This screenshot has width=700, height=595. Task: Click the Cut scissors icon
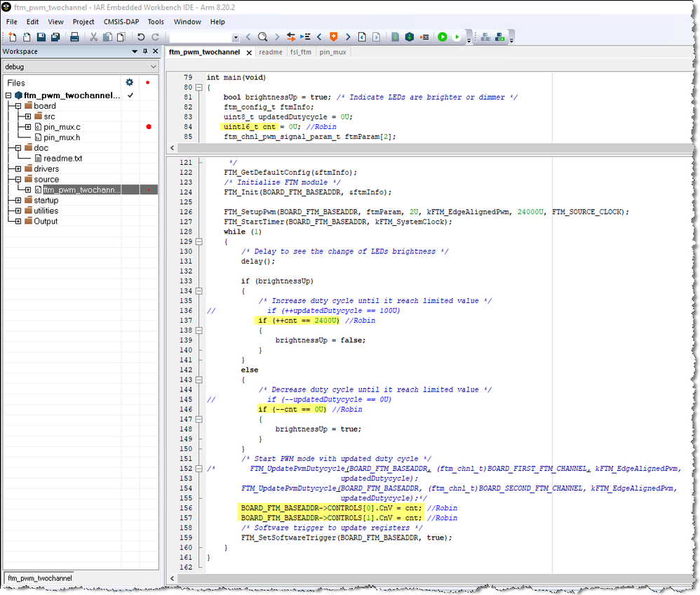click(94, 36)
